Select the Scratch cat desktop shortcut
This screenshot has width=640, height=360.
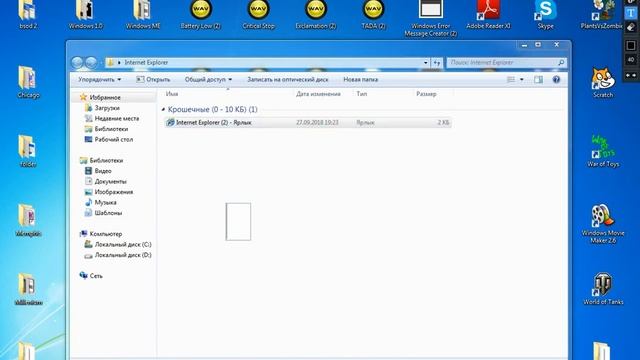click(x=603, y=83)
